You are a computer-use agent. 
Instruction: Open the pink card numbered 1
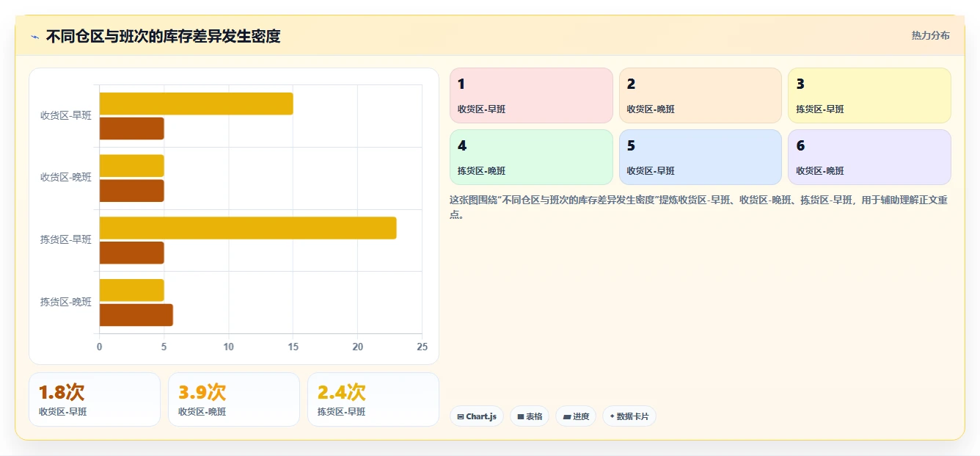coord(531,95)
